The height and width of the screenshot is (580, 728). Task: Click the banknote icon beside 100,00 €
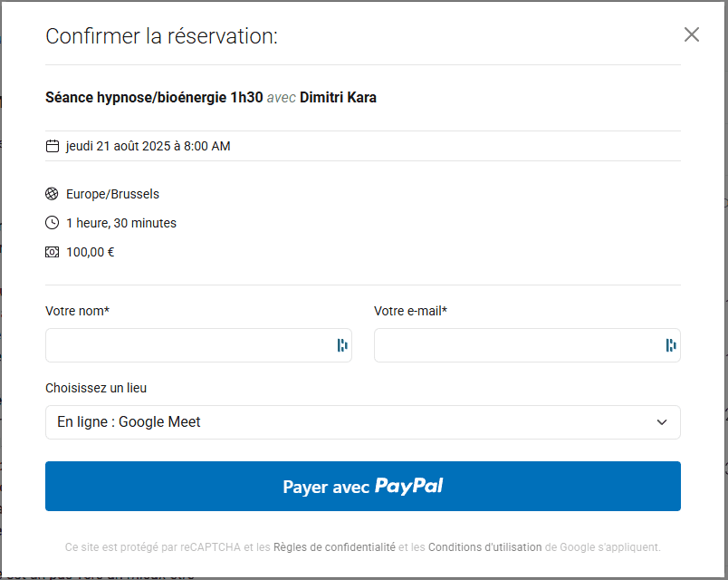(52, 252)
